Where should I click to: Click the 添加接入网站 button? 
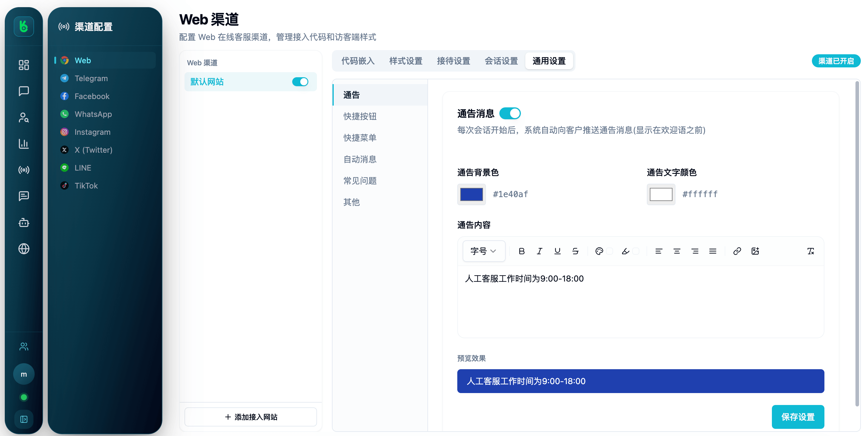coord(250,417)
